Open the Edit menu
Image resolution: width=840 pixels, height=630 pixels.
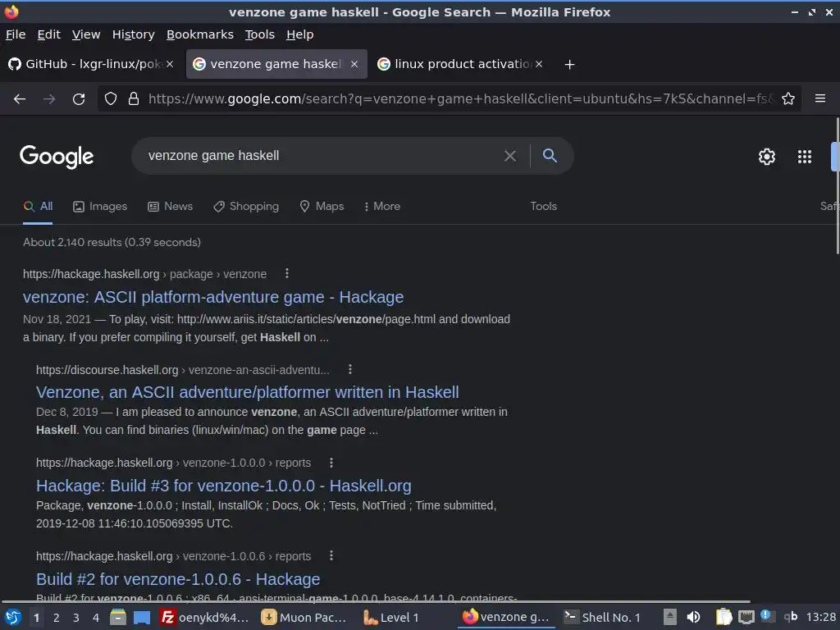coord(48,34)
